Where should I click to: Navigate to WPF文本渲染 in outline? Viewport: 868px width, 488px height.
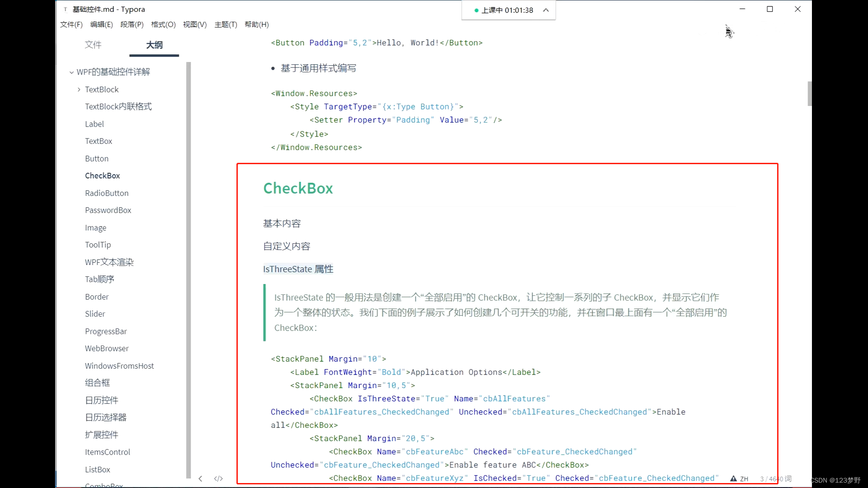tap(109, 262)
